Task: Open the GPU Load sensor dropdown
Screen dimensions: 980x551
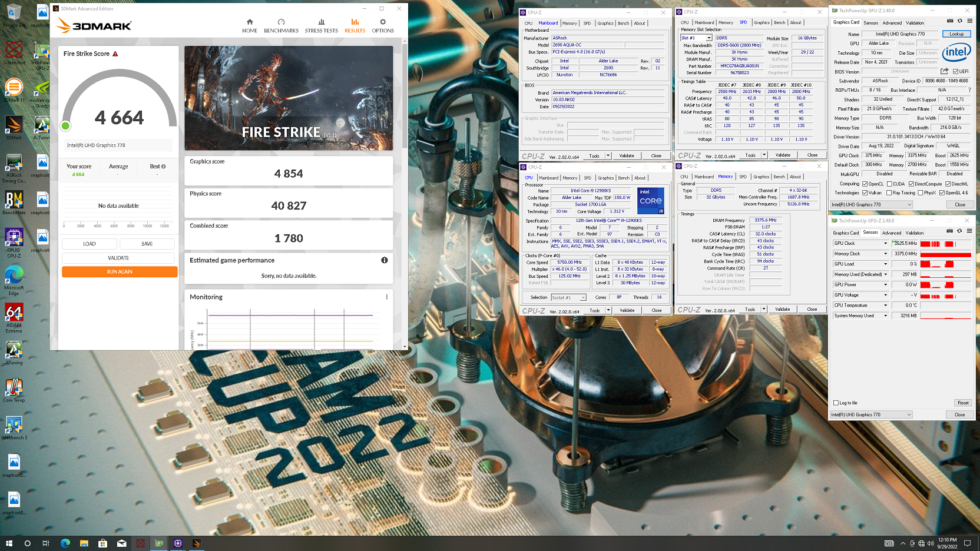Action: (885, 264)
